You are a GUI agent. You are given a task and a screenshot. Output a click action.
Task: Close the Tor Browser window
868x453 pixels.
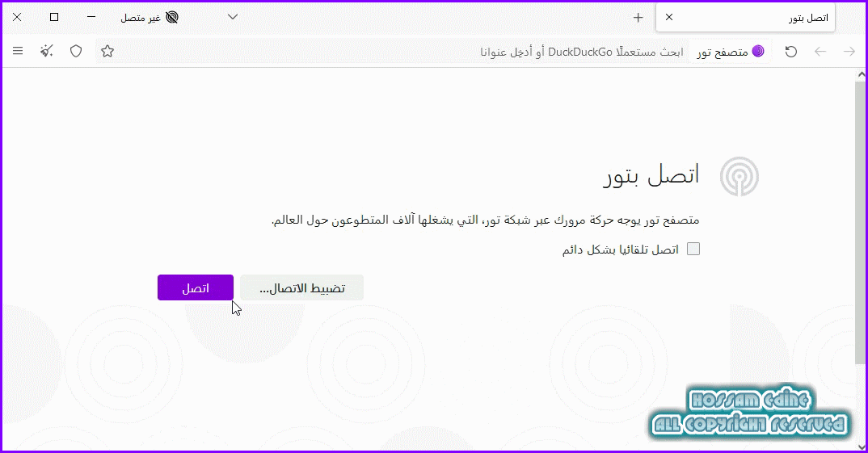[17, 17]
